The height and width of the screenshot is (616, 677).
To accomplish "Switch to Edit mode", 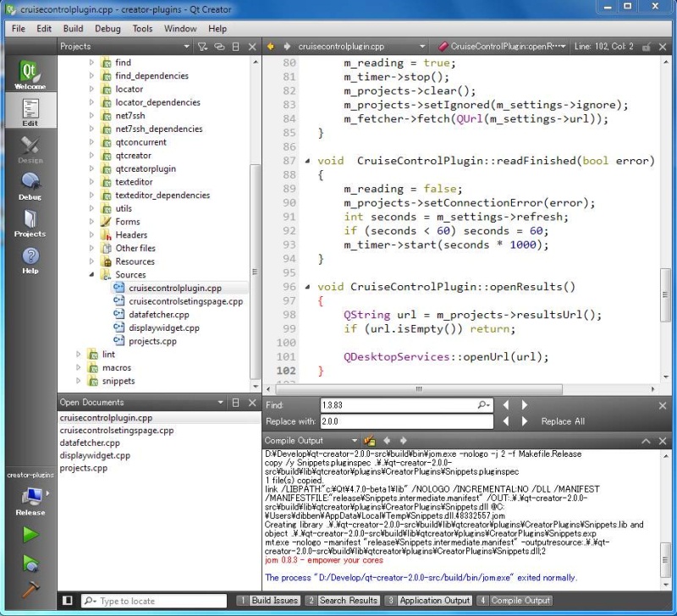I will (x=30, y=112).
